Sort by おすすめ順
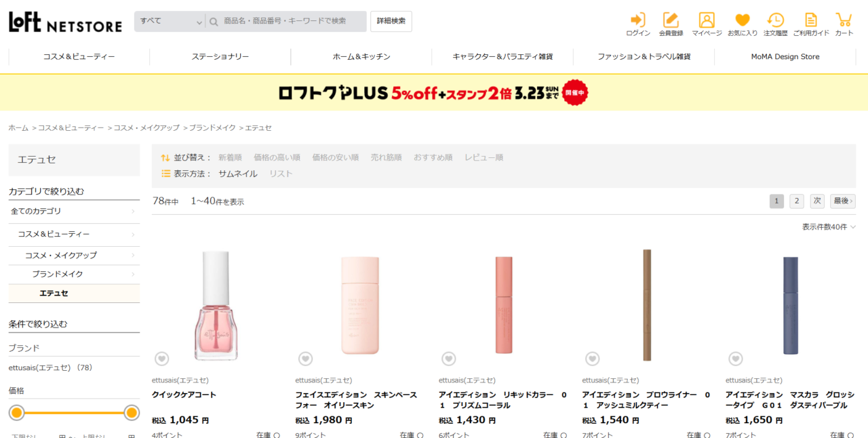 coord(433,157)
